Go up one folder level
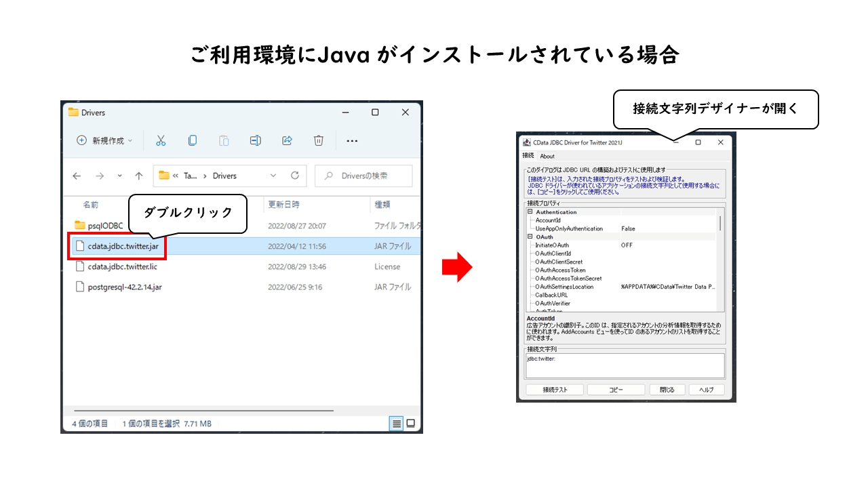The width and height of the screenshot is (868, 488). click(x=139, y=176)
